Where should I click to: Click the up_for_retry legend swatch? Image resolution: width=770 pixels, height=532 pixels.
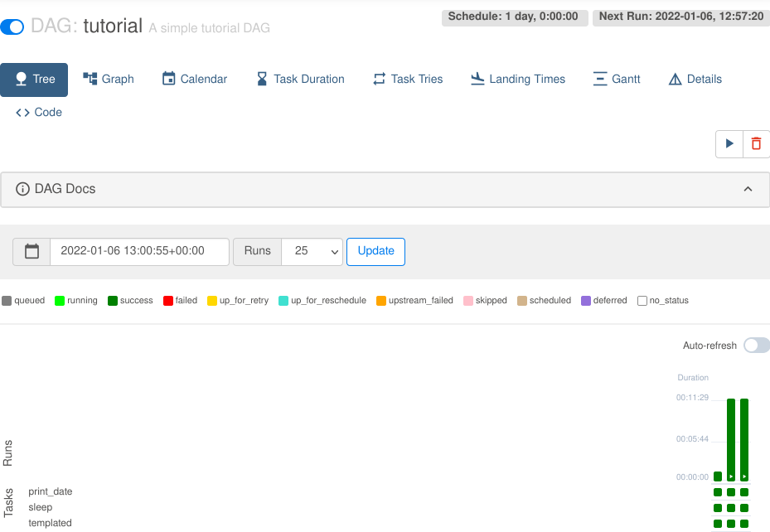pyautogui.click(x=212, y=301)
